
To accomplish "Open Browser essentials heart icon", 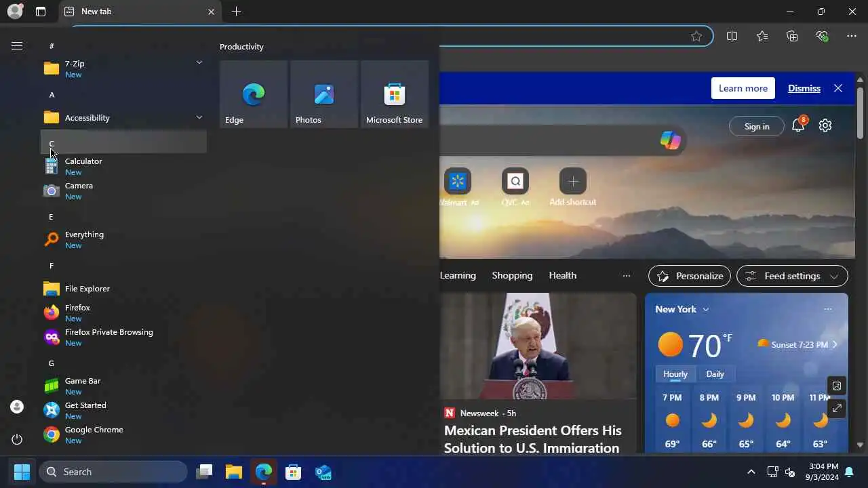I will pos(822,36).
